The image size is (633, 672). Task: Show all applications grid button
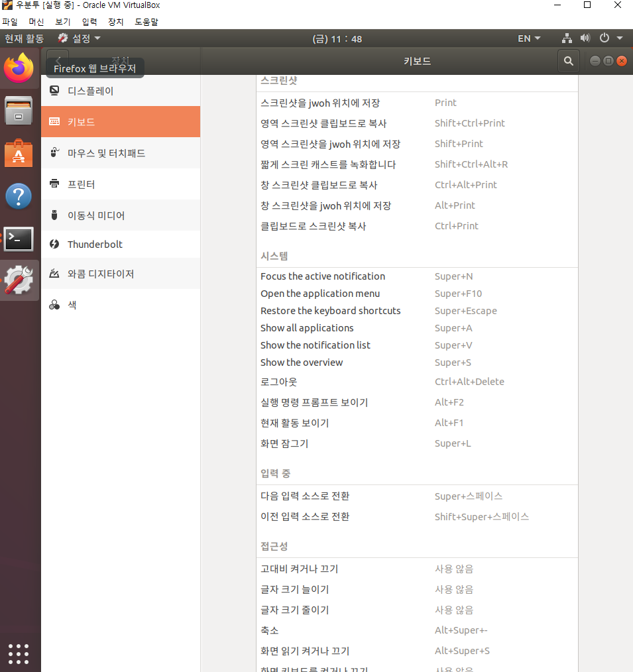pyautogui.click(x=19, y=654)
